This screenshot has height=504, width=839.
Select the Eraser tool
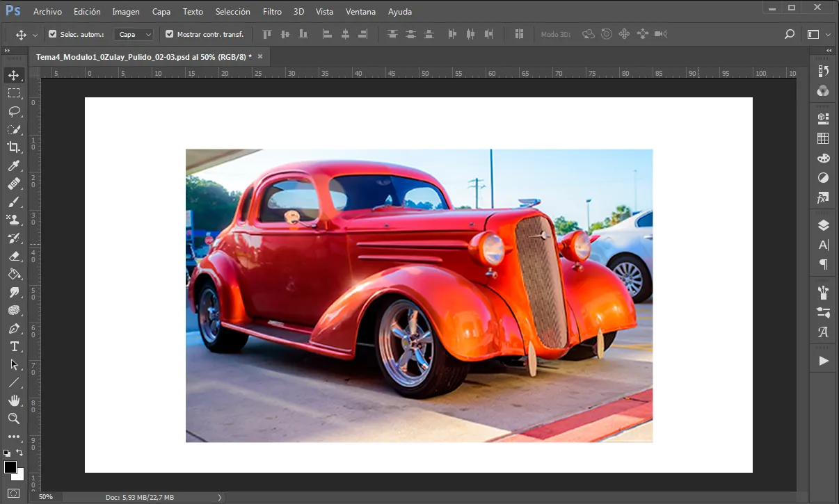14,256
